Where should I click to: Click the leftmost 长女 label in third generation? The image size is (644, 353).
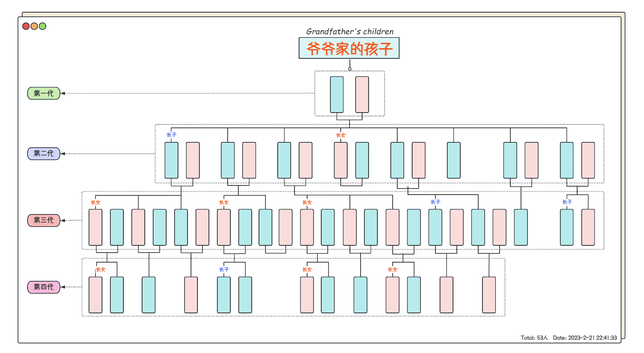click(95, 203)
